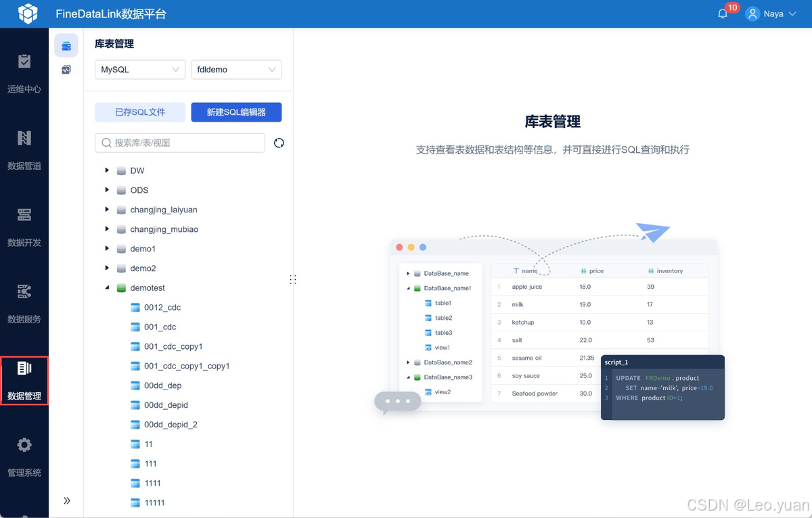Select the 00dd_depid_2 table
812x518 pixels.
[x=171, y=425]
